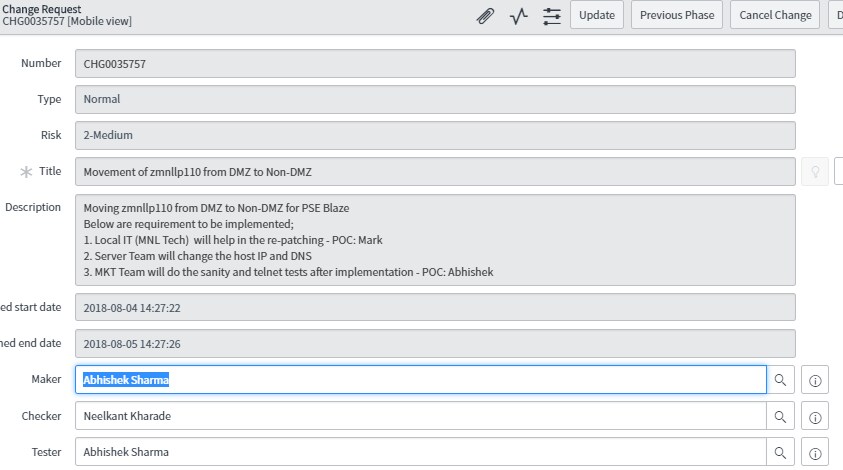Click the CHG0035757 [Mobile view] subtitle
This screenshot has height=470, width=843.
(67, 22)
